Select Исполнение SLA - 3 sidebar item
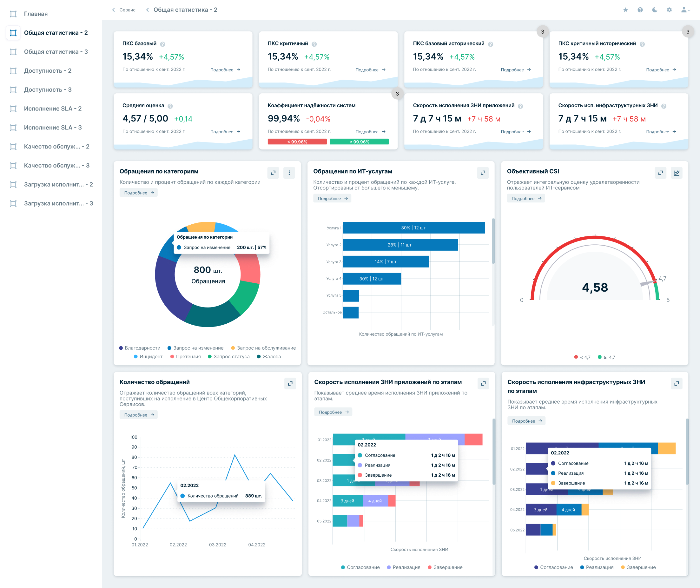 pos(53,127)
